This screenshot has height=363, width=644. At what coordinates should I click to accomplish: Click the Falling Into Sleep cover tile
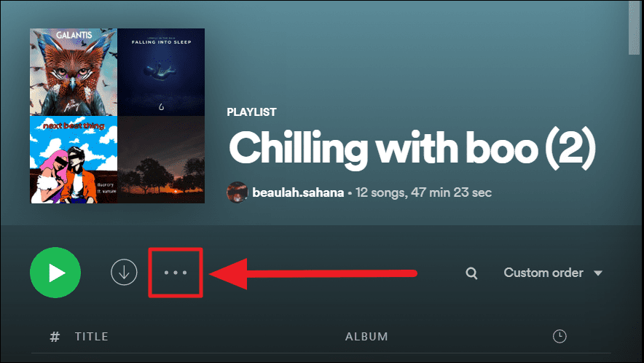pos(161,72)
